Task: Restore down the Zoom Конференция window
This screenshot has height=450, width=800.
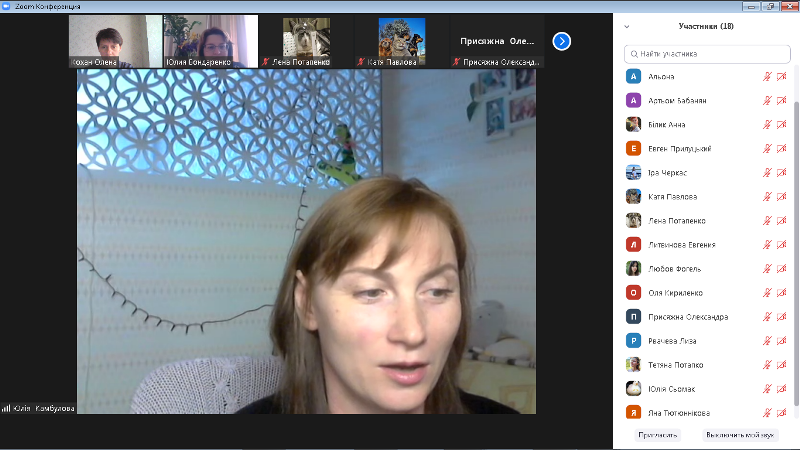Action: [770, 6]
